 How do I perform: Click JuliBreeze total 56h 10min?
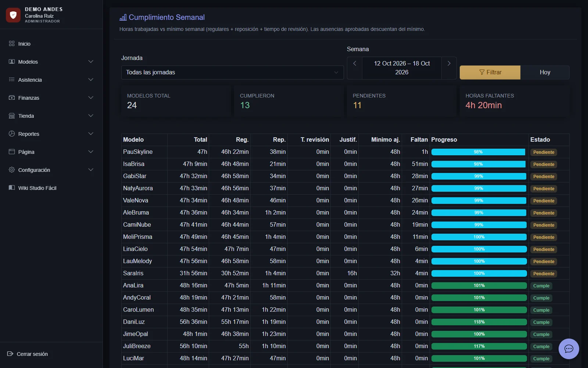pyautogui.click(x=193, y=346)
